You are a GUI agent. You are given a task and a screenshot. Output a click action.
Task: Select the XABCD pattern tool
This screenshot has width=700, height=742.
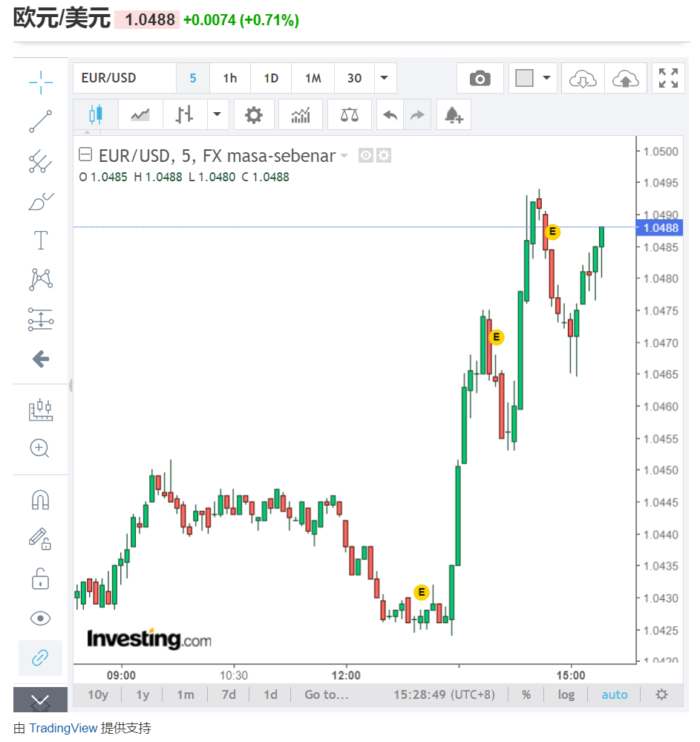tap(41, 280)
